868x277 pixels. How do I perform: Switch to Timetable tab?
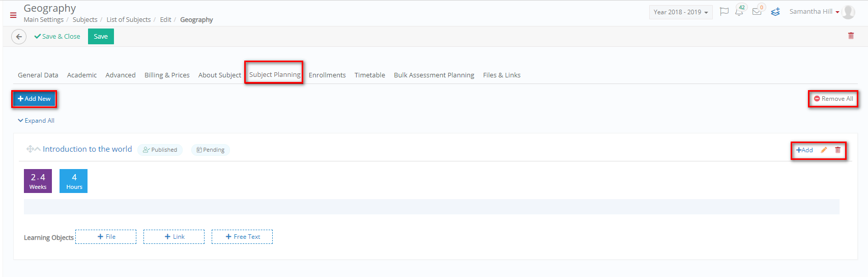point(370,75)
